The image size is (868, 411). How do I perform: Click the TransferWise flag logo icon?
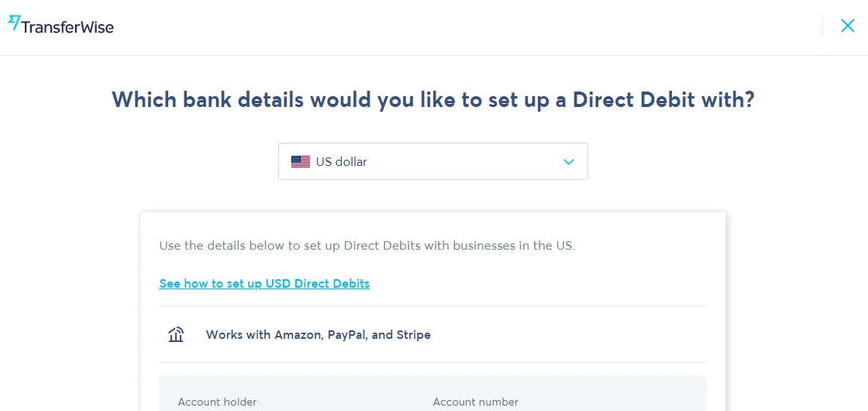coord(14,22)
